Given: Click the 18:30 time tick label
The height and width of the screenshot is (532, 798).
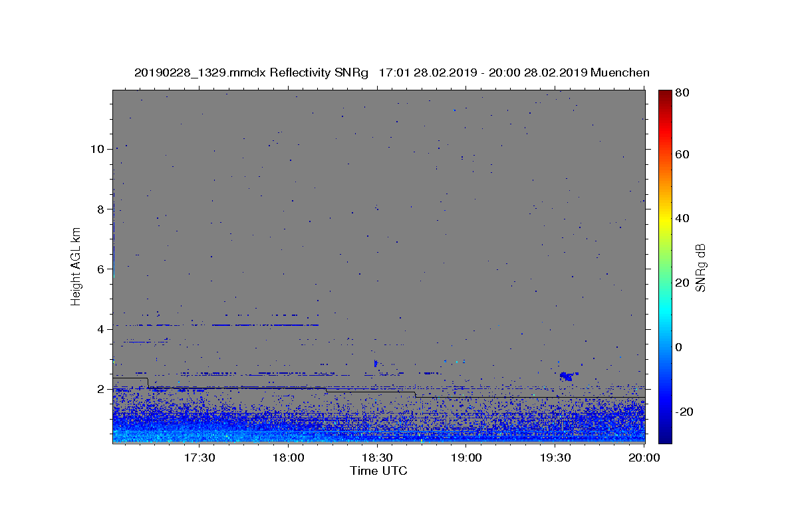Looking at the screenshot, I should 377,458.
